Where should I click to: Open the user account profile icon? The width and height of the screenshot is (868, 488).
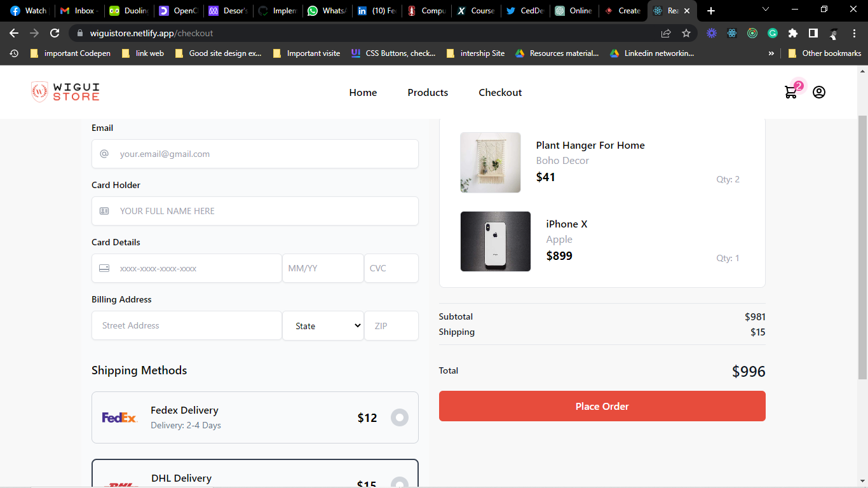[x=819, y=92]
